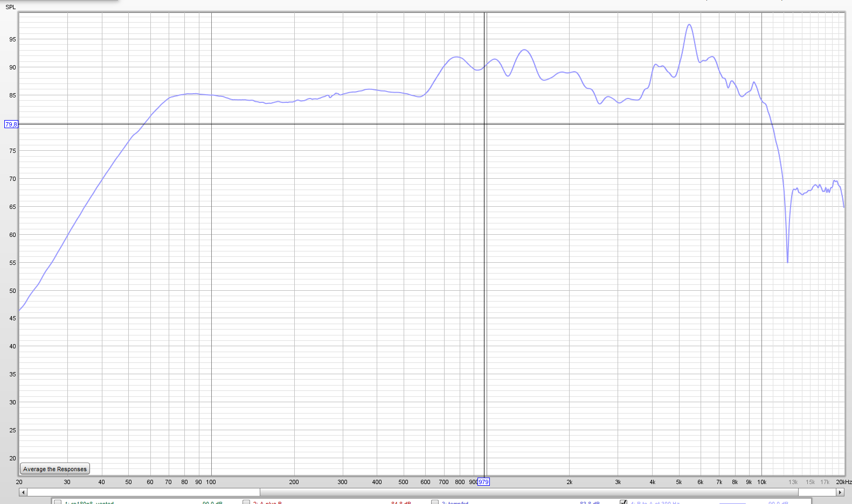The height and width of the screenshot is (504, 852).
Task: Click the 79.8 cursor level readout
Action: pos(11,124)
